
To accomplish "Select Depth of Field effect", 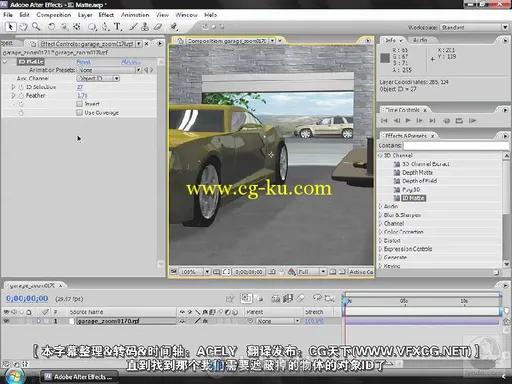I will [419, 181].
